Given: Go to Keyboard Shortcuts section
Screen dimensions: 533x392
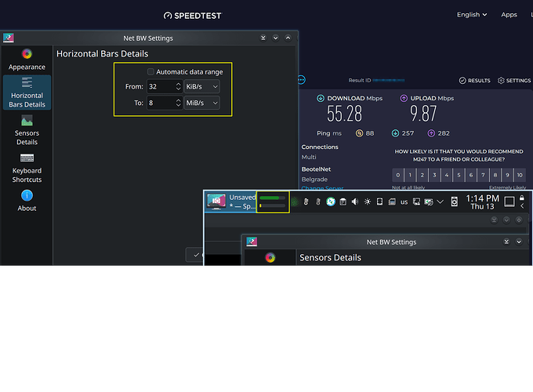Looking at the screenshot, I should tap(27, 168).
